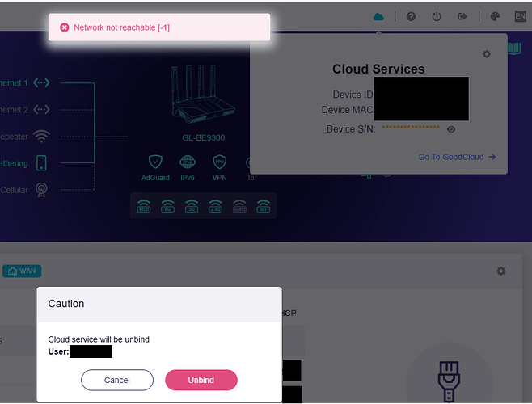Select the IoT Wi-Fi icon

264,206
